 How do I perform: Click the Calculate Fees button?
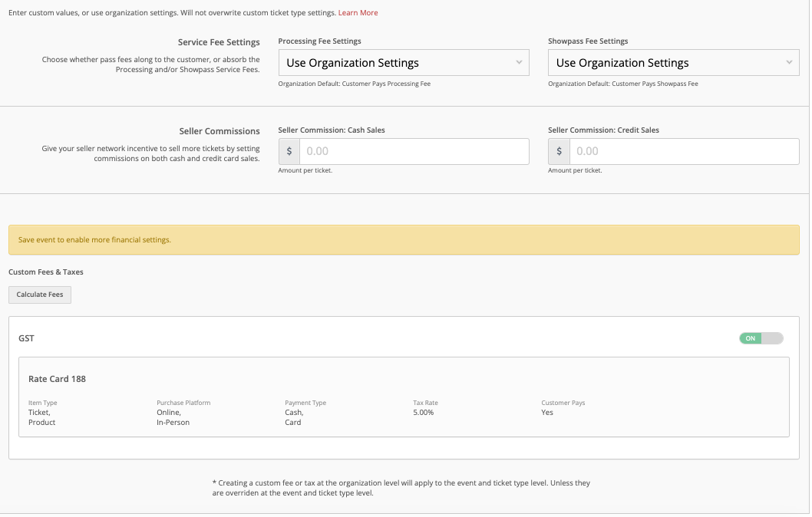40,295
